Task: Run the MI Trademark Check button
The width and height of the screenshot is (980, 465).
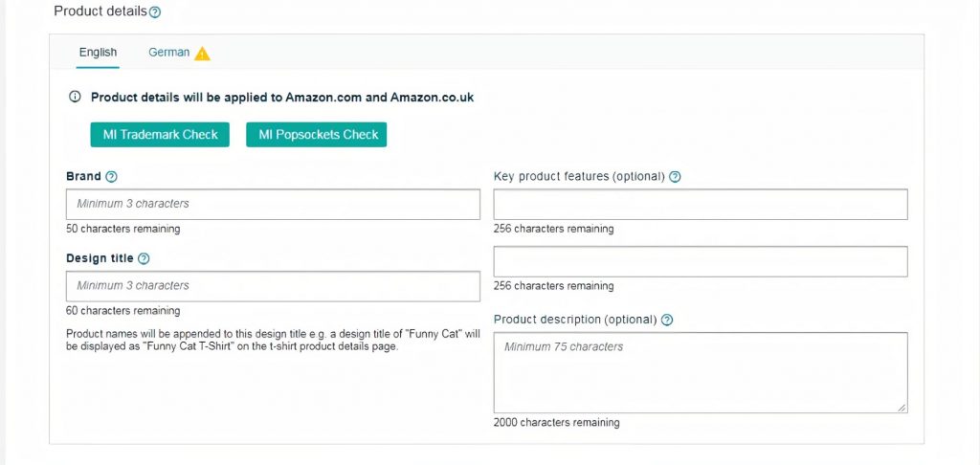Action: click(x=160, y=134)
